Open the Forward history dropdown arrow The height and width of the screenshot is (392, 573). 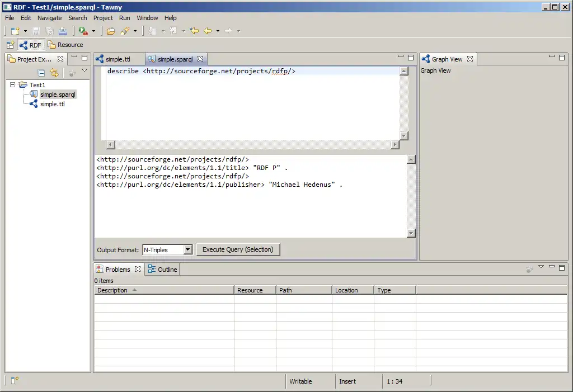pyautogui.click(x=238, y=31)
